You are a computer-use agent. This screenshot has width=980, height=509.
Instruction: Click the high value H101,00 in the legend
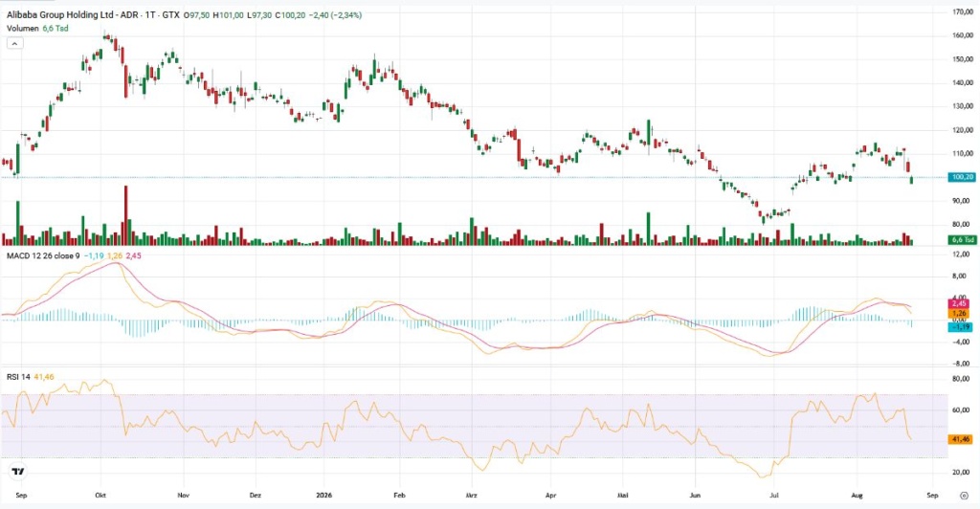coord(228,15)
